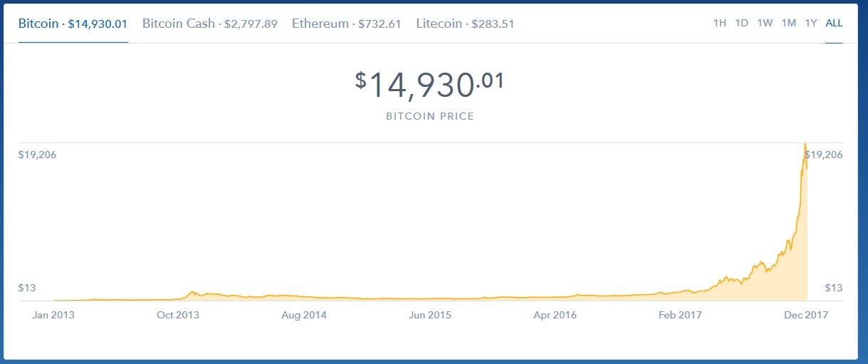Select the 1Y time range
This screenshot has height=364, width=868.
point(810,23)
